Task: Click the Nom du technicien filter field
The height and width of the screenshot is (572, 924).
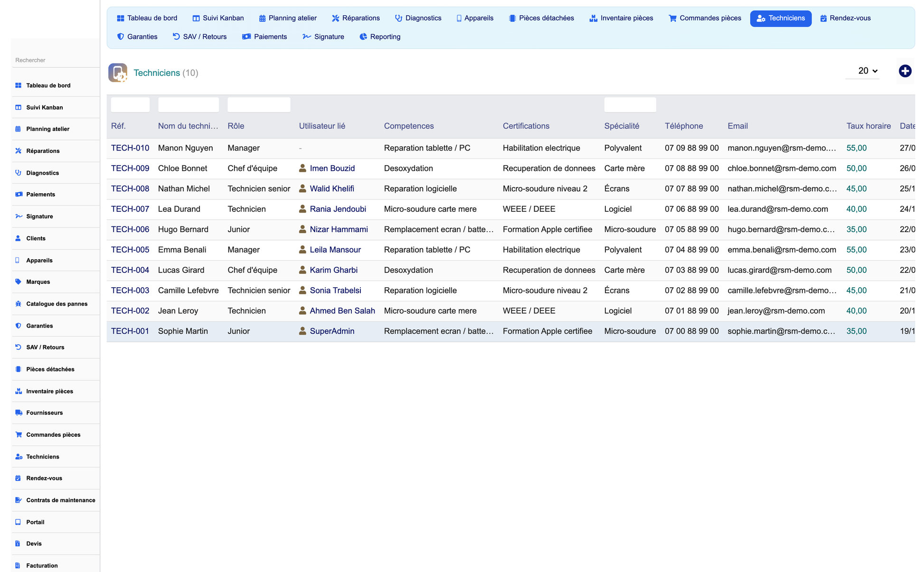Action: (x=189, y=104)
